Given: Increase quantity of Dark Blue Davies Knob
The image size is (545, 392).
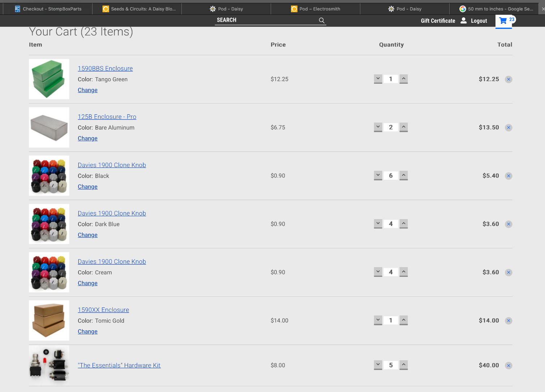Looking at the screenshot, I should click(x=404, y=224).
